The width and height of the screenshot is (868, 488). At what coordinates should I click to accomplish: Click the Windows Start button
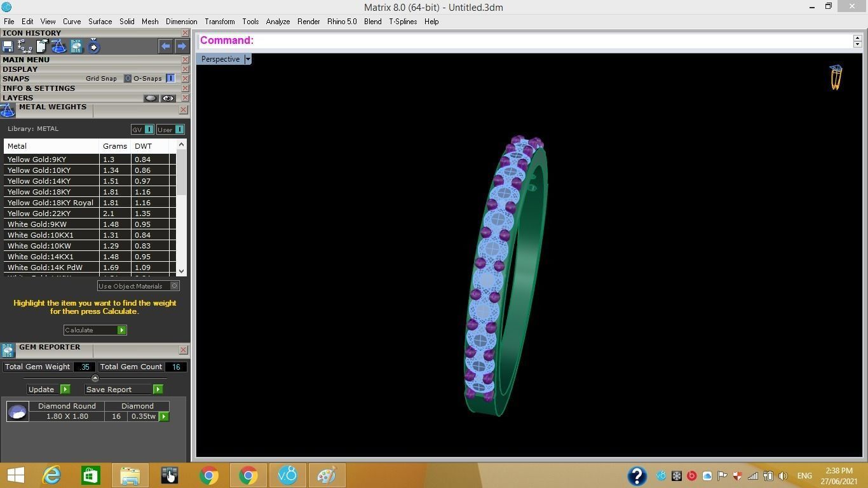pyautogui.click(x=16, y=475)
